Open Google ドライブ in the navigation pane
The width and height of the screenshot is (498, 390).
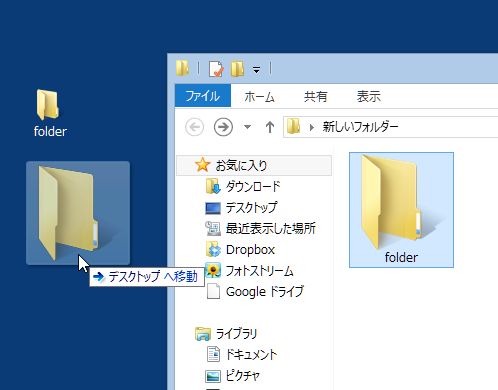click(265, 292)
